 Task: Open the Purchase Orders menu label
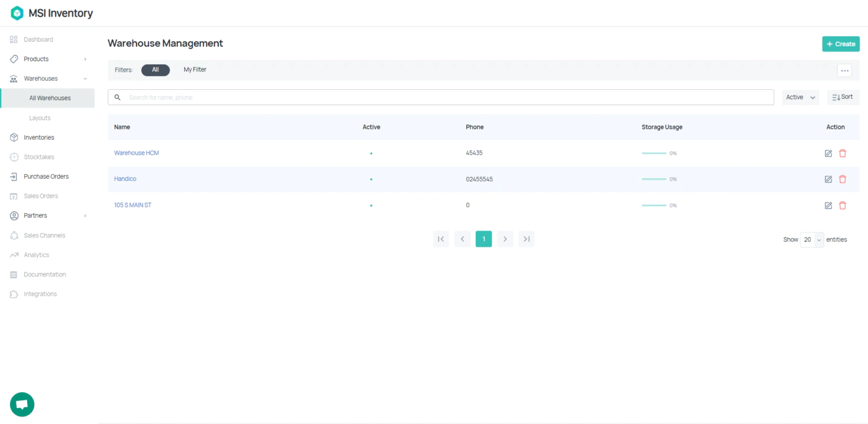(46, 176)
